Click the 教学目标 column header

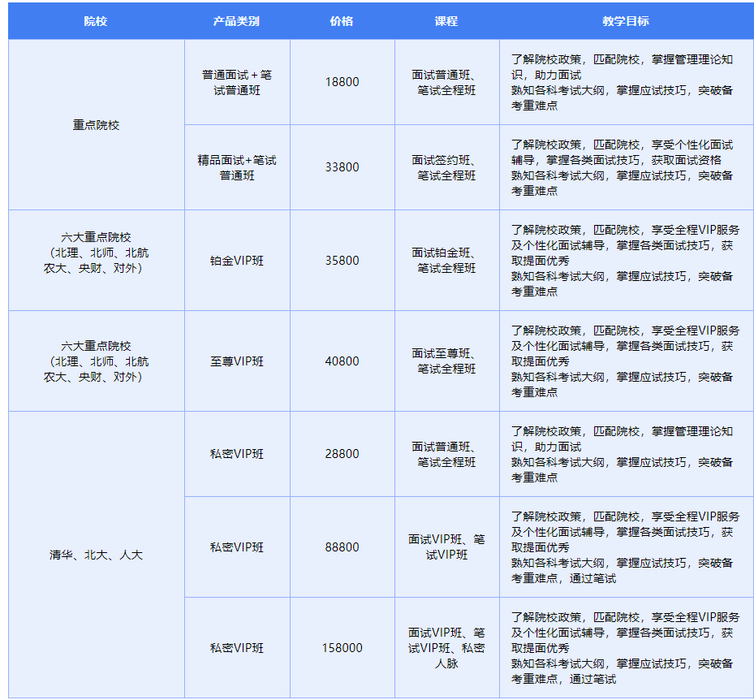625,22
